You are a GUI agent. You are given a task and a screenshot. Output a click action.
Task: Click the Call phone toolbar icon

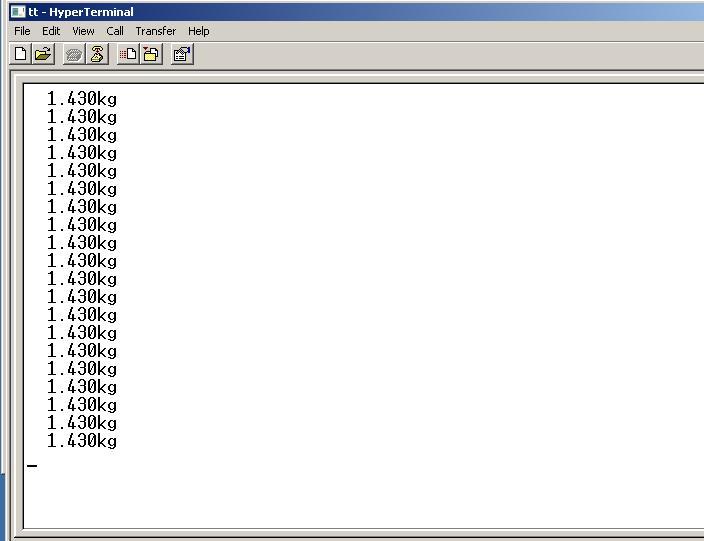[x=74, y=54]
